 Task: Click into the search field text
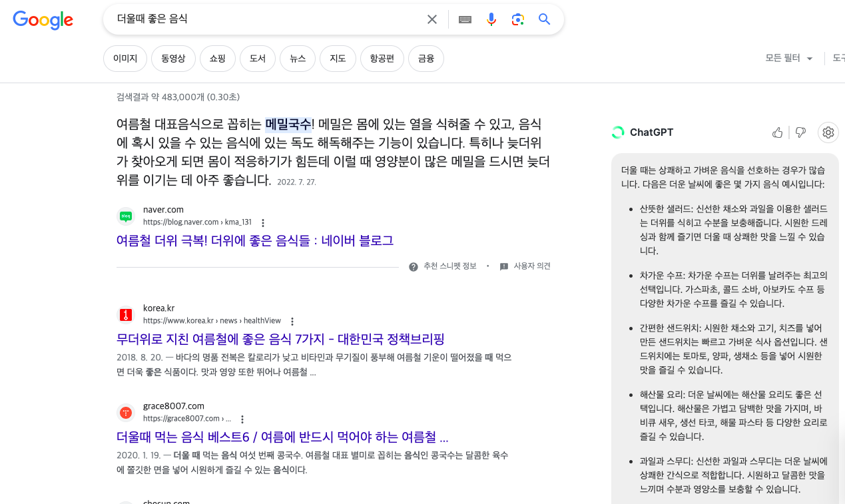click(152, 19)
